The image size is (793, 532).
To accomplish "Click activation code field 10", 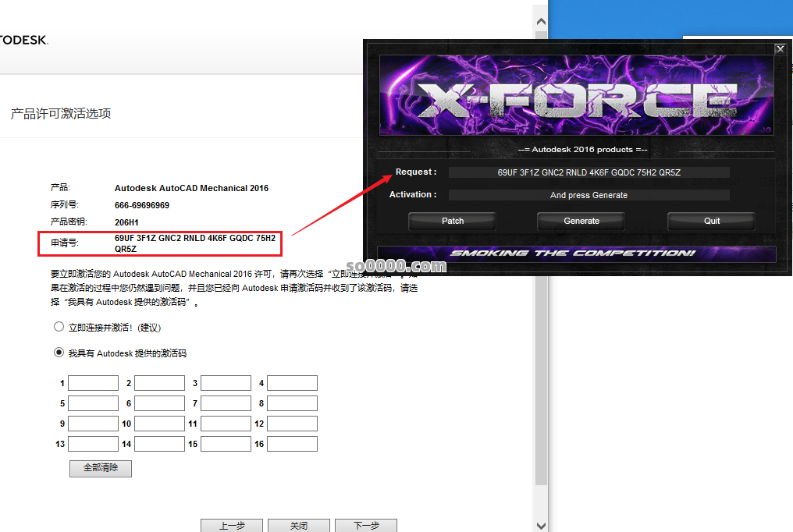I will (x=159, y=424).
